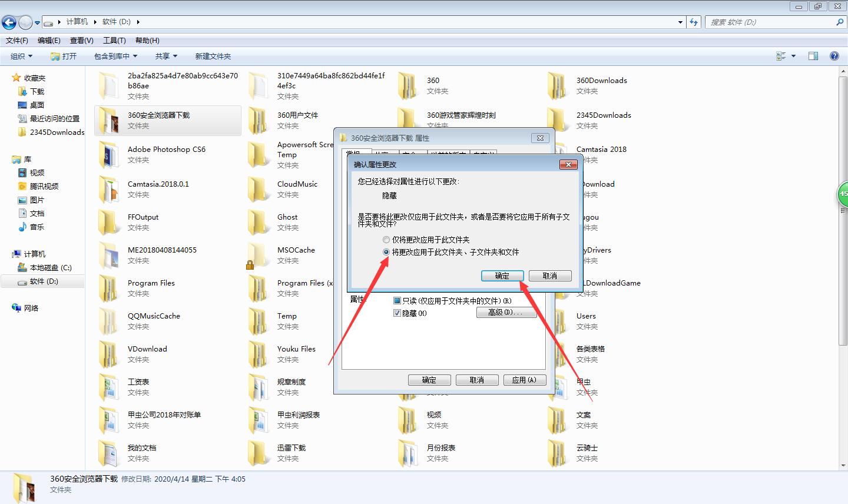Click the 高级(D)... button
The width and height of the screenshot is (848, 504).
pyautogui.click(x=506, y=313)
